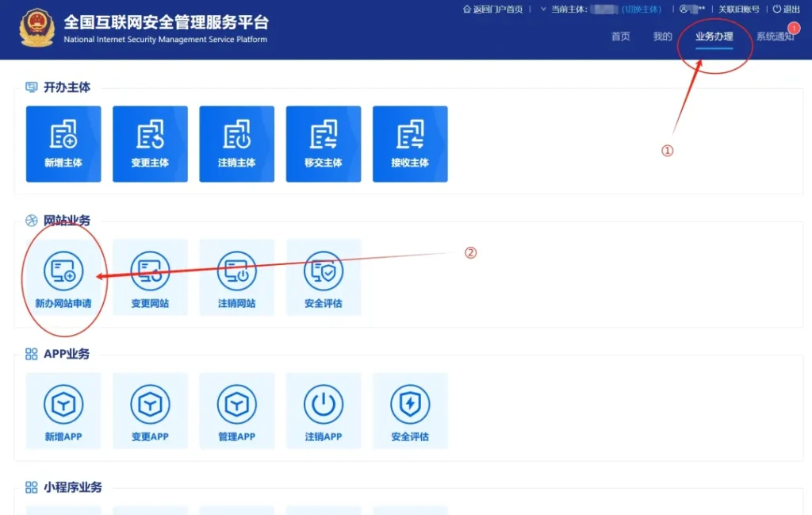Start 新办网站申请 under 网站业务
The width and height of the screenshot is (812, 515).
(x=63, y=278)
